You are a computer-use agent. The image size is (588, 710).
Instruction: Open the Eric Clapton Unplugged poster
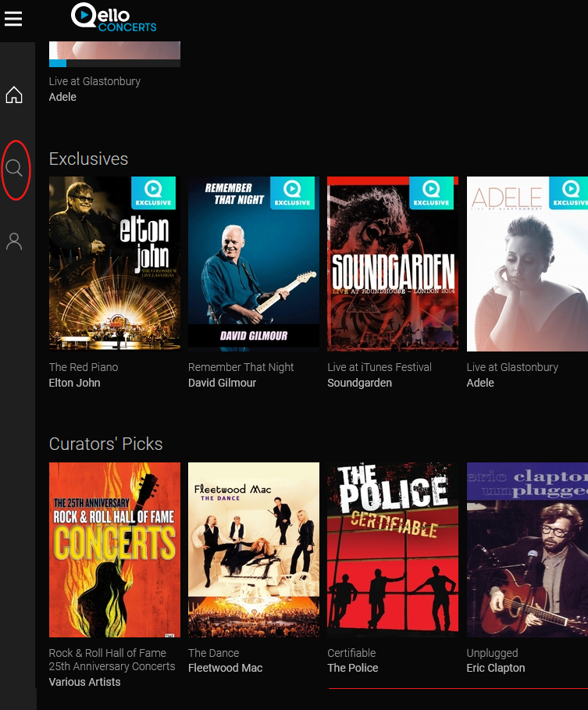527,550
